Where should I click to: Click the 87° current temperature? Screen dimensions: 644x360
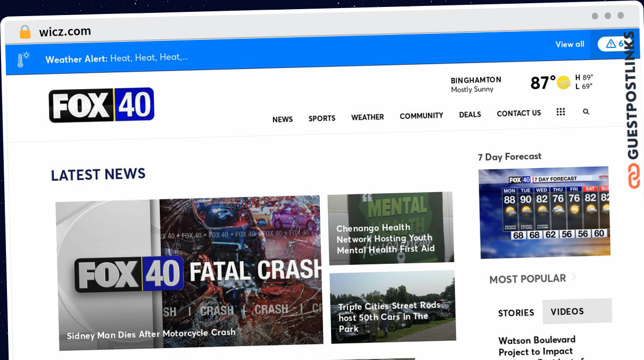543,83
